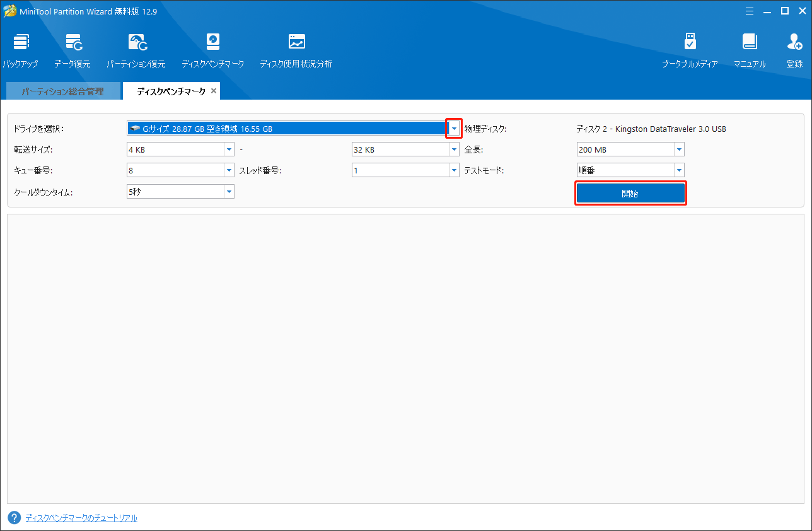Switch to パーティション総合管理 tab
This screenshot has height=531, width=812.
(x=62, y=91)
